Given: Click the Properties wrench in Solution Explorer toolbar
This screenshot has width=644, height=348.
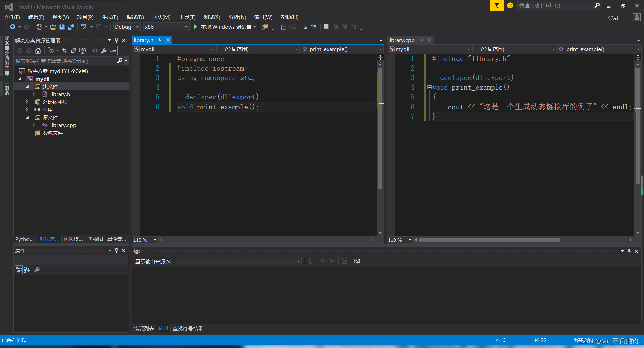Looking at the screenshot, I should (104, 51).
